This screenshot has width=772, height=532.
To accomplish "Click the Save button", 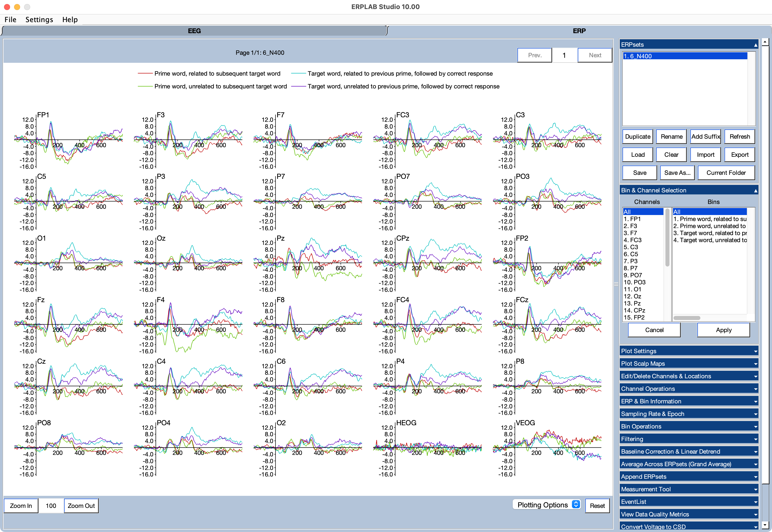I will click(x=640, y=173).
